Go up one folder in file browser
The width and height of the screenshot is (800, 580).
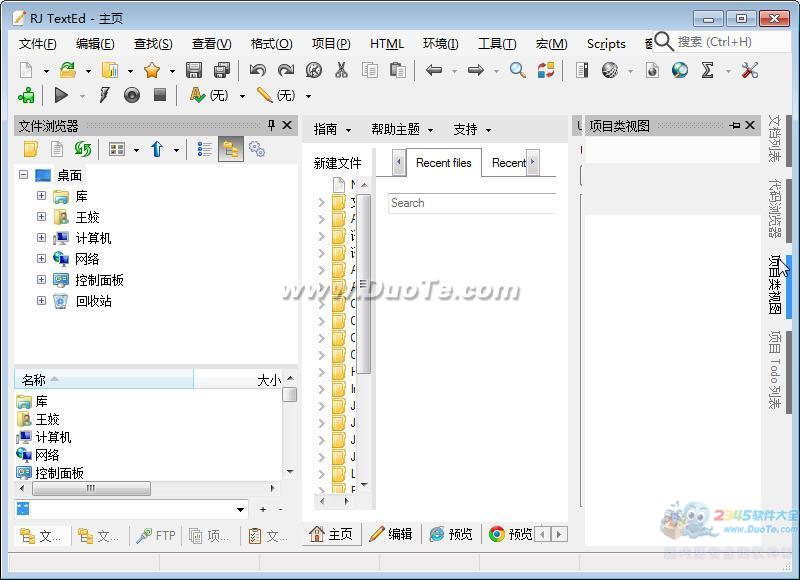tap(157, 149)
